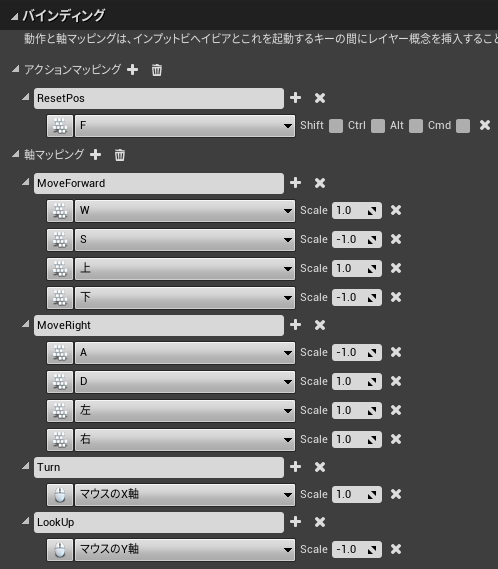Viewport: 498px width, 569px height.
Task: Open the D key dropdown
Action: click(185, 382)
